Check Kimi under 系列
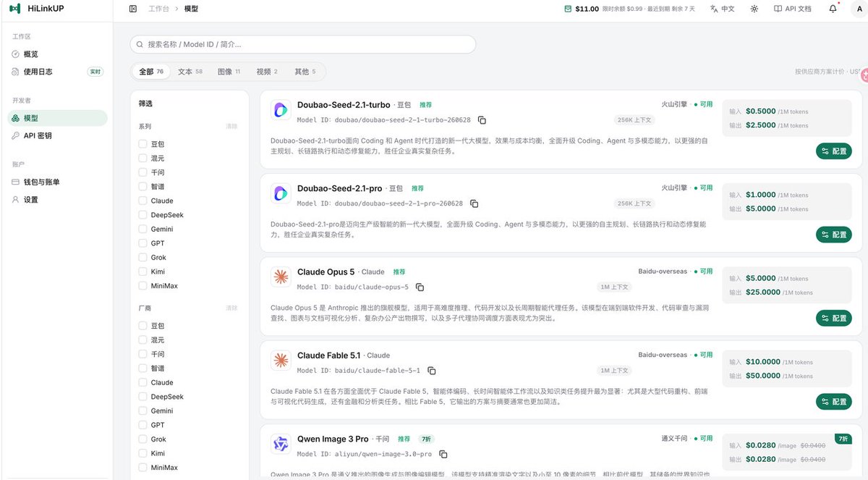Image resolution: width=868 pixels, height=480 pixels. (142, 271)
